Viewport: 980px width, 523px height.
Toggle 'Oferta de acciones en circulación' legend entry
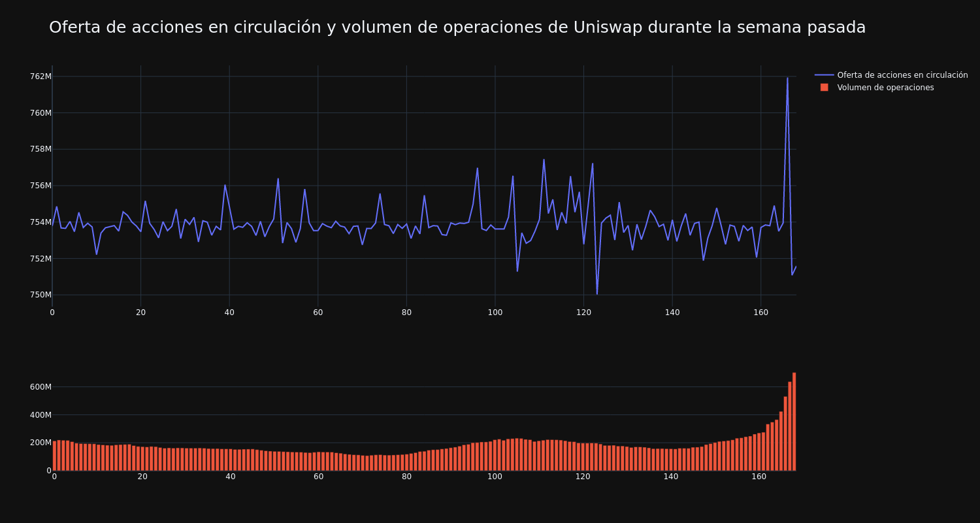tap(891, 75)
